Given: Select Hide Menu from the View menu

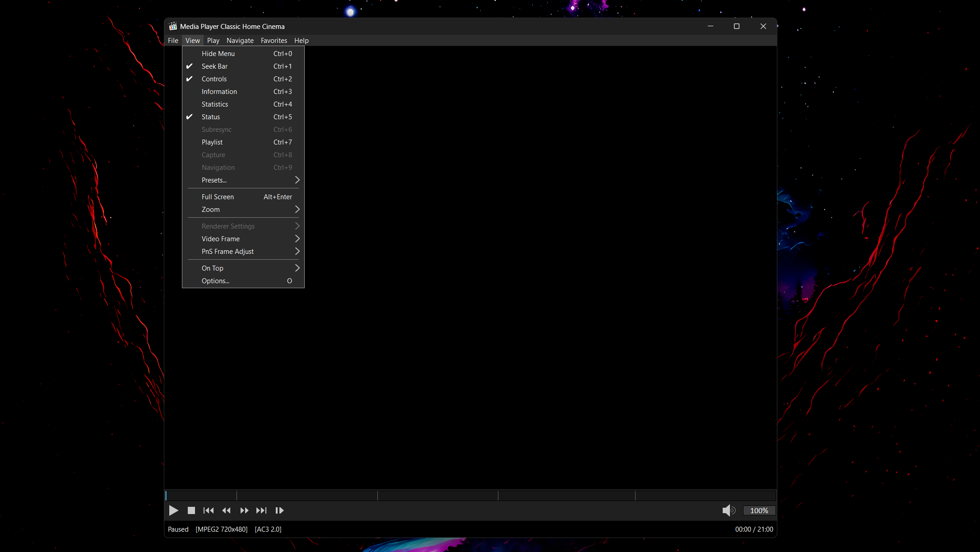Looking at the screenshot, I should click(x=243, y=54).
